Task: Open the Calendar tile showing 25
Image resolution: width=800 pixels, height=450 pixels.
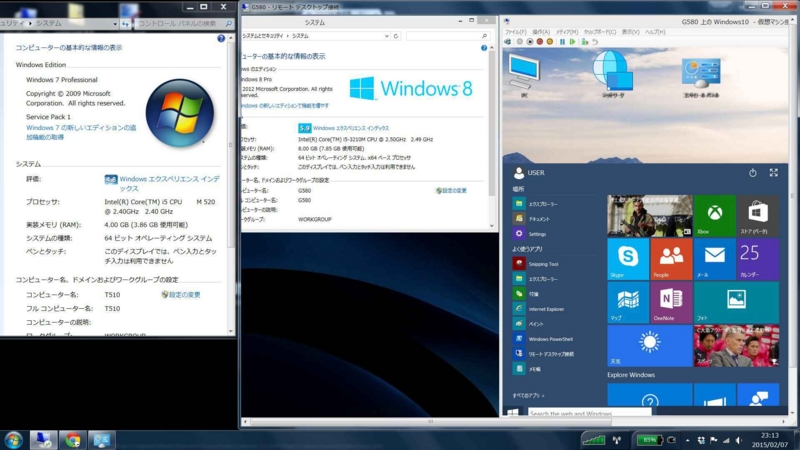Action: (x=758, y=259)
